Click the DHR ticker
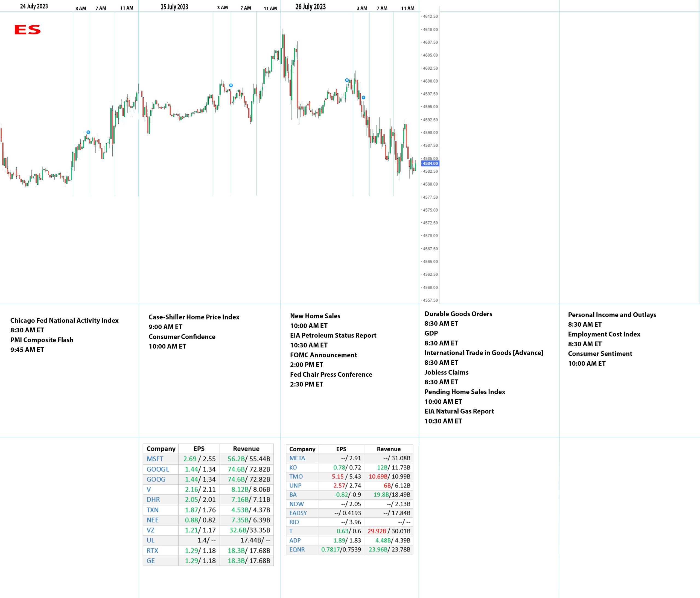 [x=153, y=499]
